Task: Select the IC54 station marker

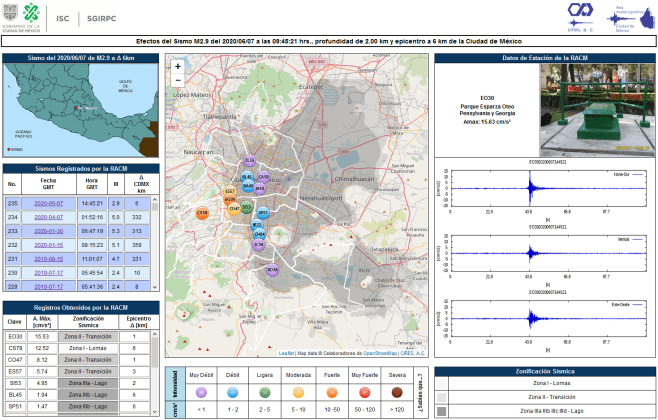Action: (259, 244)
